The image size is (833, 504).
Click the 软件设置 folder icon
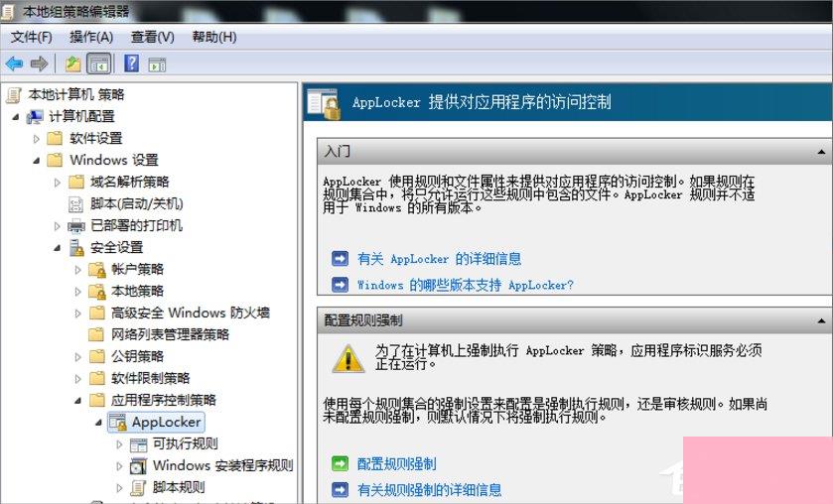[x=55, y=139]
